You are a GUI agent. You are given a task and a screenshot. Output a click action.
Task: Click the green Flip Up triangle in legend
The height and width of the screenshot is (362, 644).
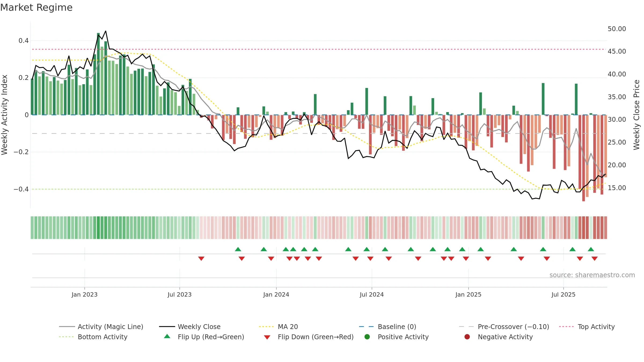point(167,336)
